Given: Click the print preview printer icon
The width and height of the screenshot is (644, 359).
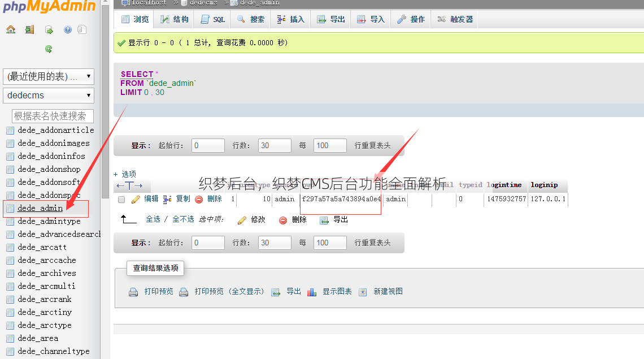Looking at the screenshot, I should coord(133,292).
